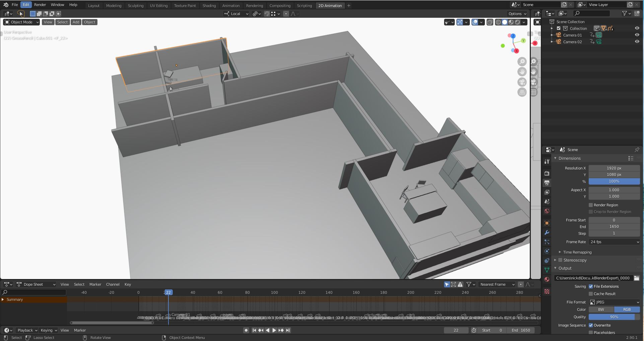Open the dope sheet Marker menu
Image resolution: width=644 pixels, height=341 pixels.
coord(95,284)
